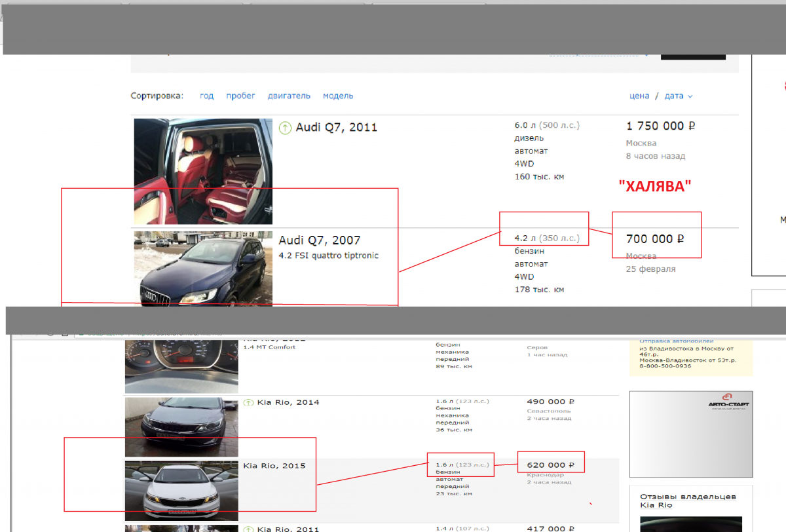Click the promoted arrow icon beside Audi Q7, 2011
The width and height of the screenshot is (786, 532).
pyautogui.click(x=285, y=128)
